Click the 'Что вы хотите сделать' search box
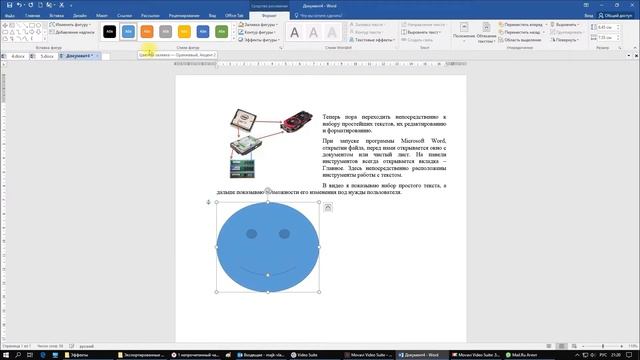This screenshot has width=640, height=360. [320, 16]
